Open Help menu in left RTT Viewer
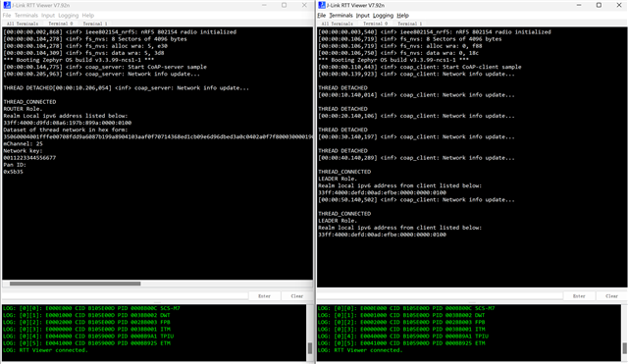Screen dimensions: 628x364 tap(88, 16)
